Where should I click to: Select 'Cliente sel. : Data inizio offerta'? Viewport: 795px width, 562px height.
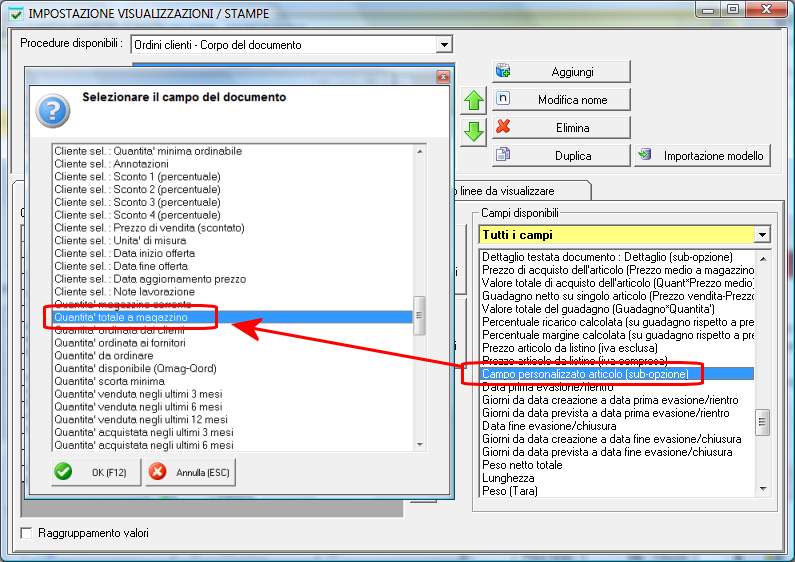tap(233, 253)
